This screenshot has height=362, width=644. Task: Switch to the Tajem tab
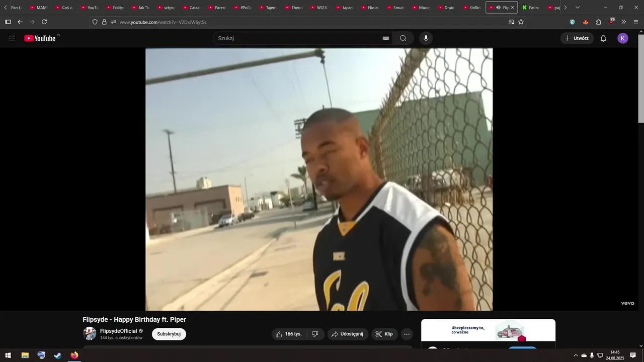coord(268,8)
